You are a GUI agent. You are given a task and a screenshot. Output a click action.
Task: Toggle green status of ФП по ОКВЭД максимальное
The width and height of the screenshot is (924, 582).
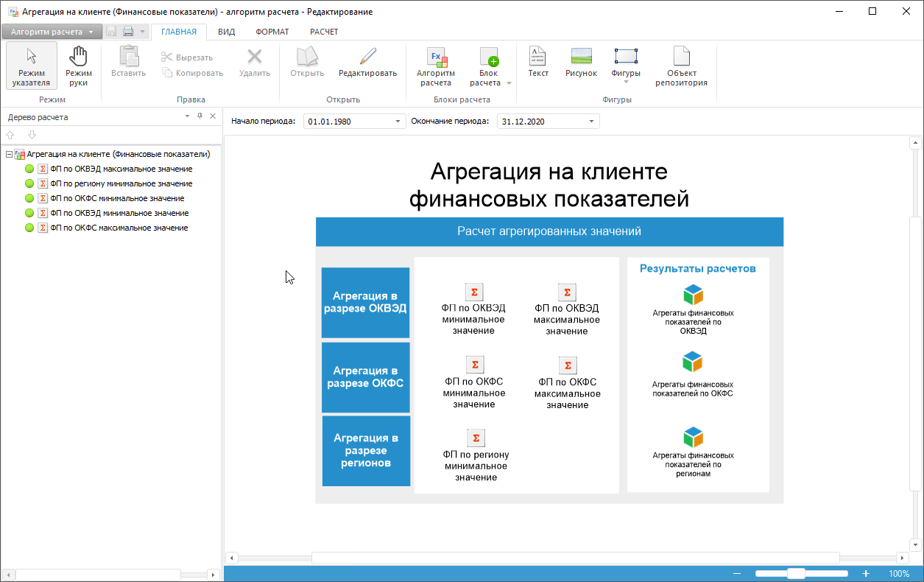29,169
